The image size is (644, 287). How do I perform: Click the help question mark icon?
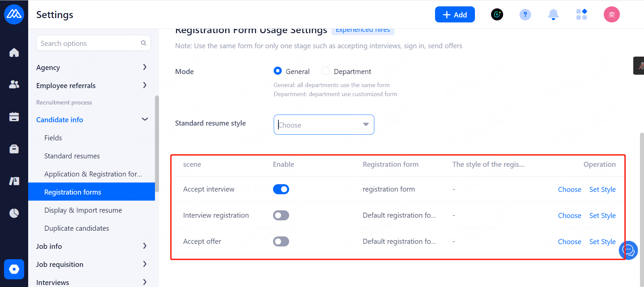(x=525, y=14)
